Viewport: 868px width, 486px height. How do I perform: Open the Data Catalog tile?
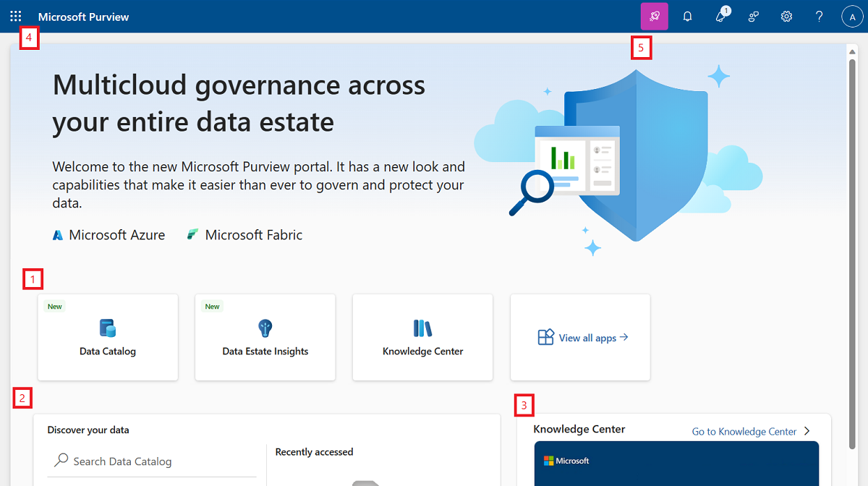click(x=108, y=337)
